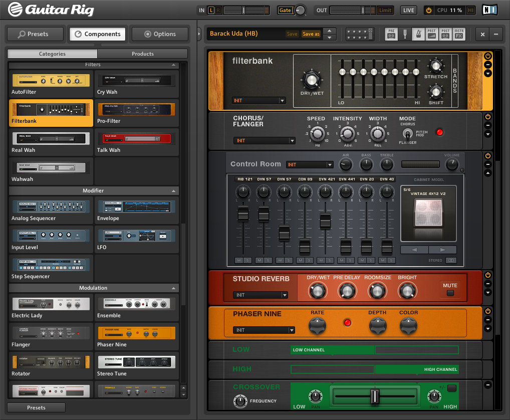Screen dimensions: 510x420
Task: Switch to the Components tab
Action: 98,34
